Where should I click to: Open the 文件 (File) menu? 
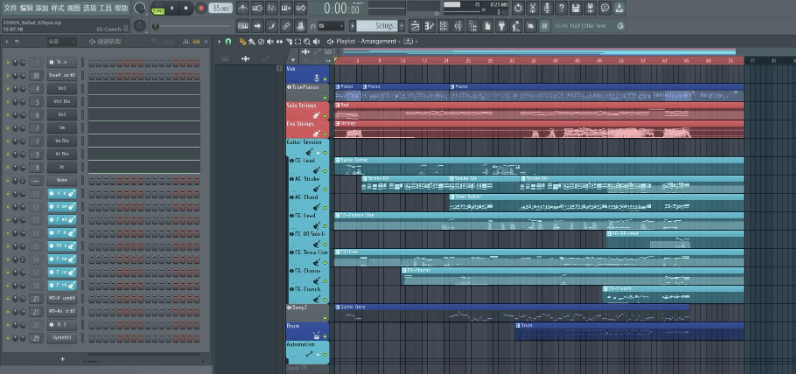[10, 8]
